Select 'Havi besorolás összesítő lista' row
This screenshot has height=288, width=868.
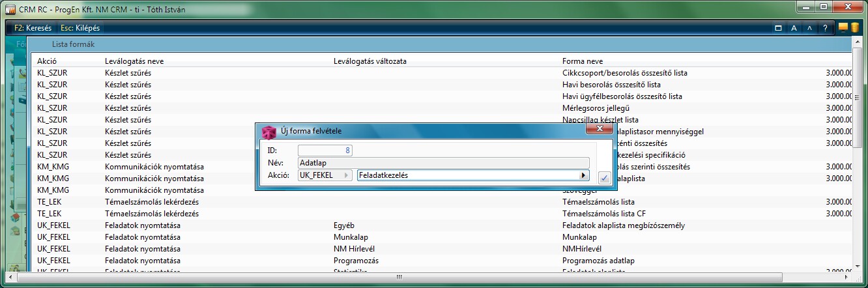click(x=441, y=85)
